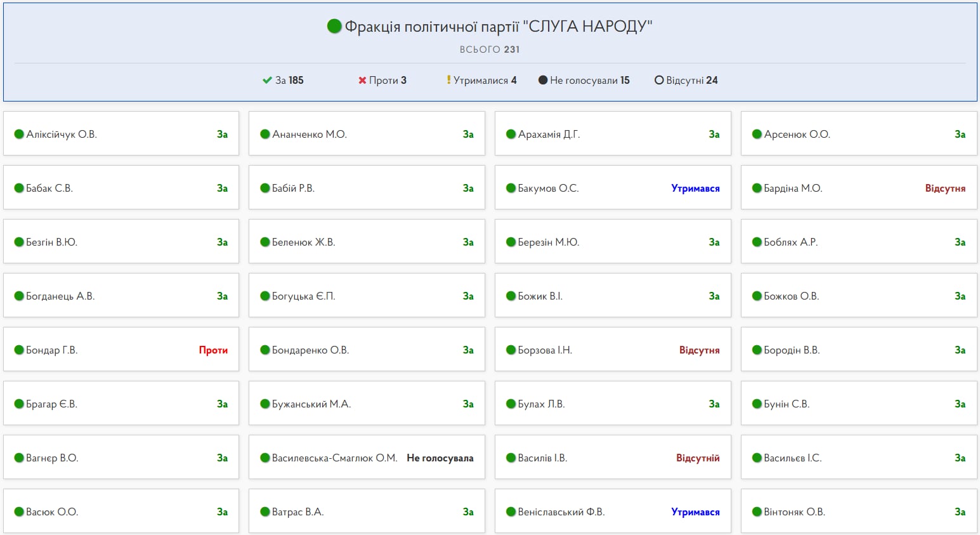
Task: Click the yellow exclamation icon beside Утрималися 4
Action: pos(448,80)
